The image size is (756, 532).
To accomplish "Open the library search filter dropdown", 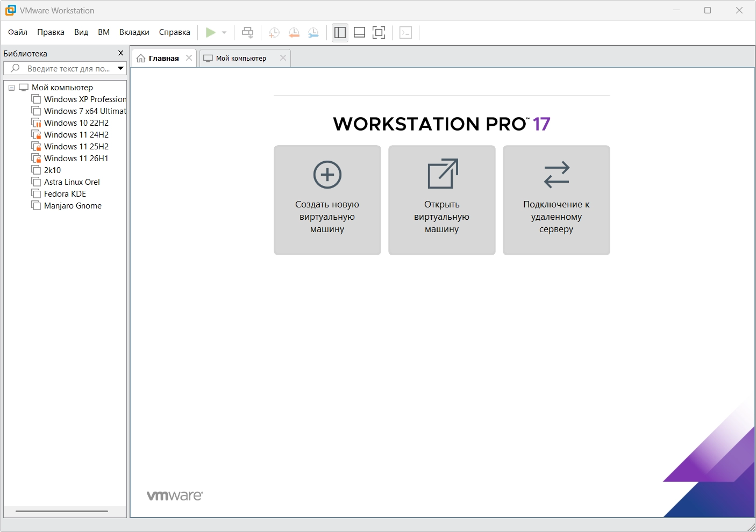I will (x=121, y=68).
